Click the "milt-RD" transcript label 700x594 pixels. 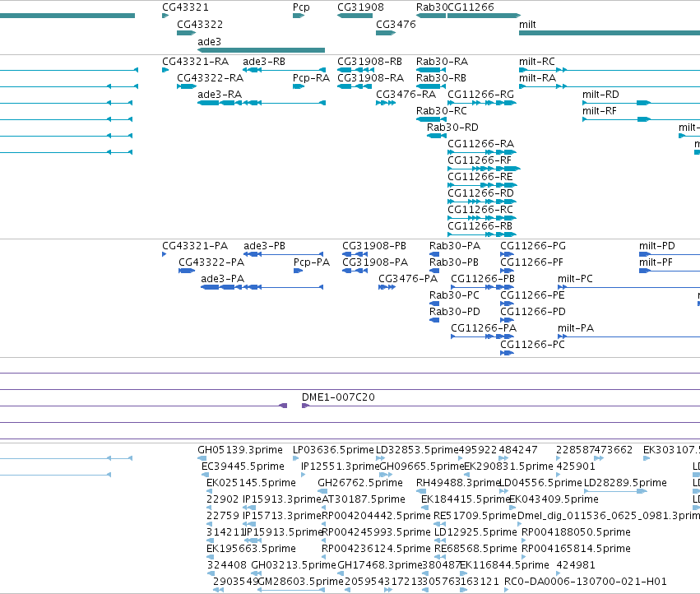600,95
